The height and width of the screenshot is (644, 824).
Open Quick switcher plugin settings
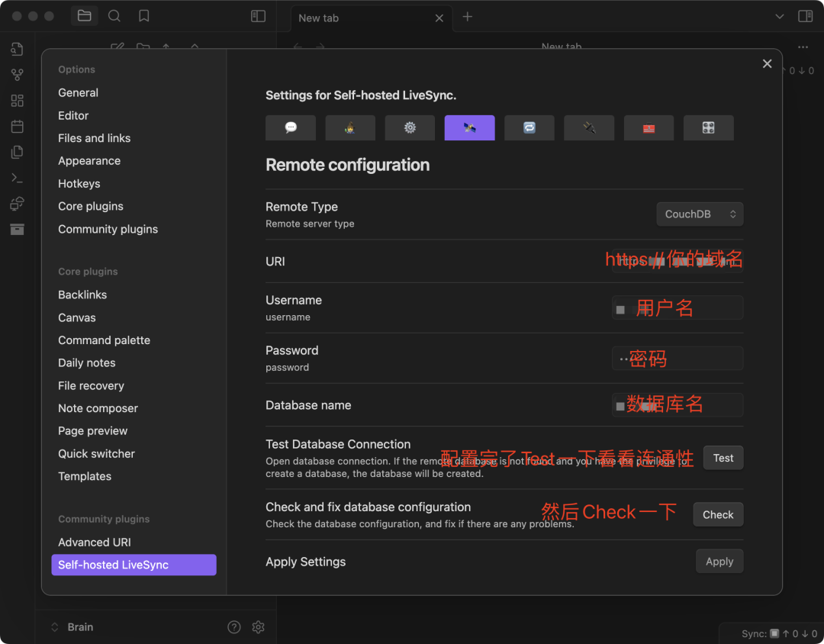click(x=96, y=454)
